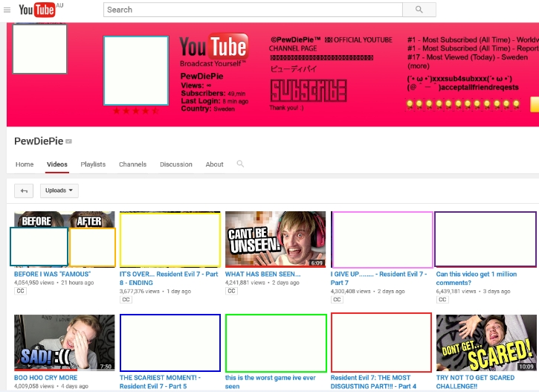Click the back arrow button

[24, 191]
